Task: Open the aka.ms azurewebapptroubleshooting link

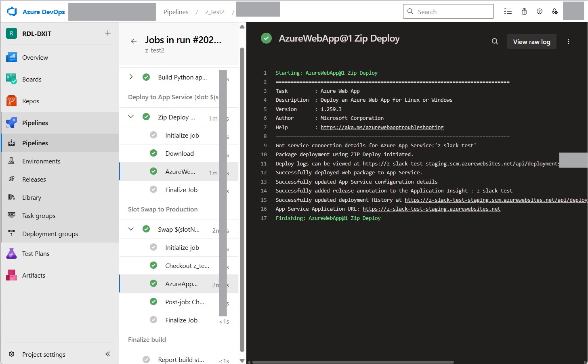Action: coord(382,127)
